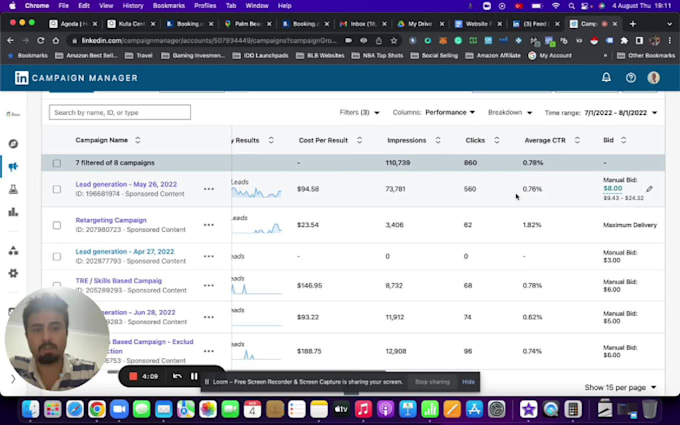Viewport: 680px width, 425px height.
Task: Open the compass Plan sidebar icon
Action: coord(13,144)
